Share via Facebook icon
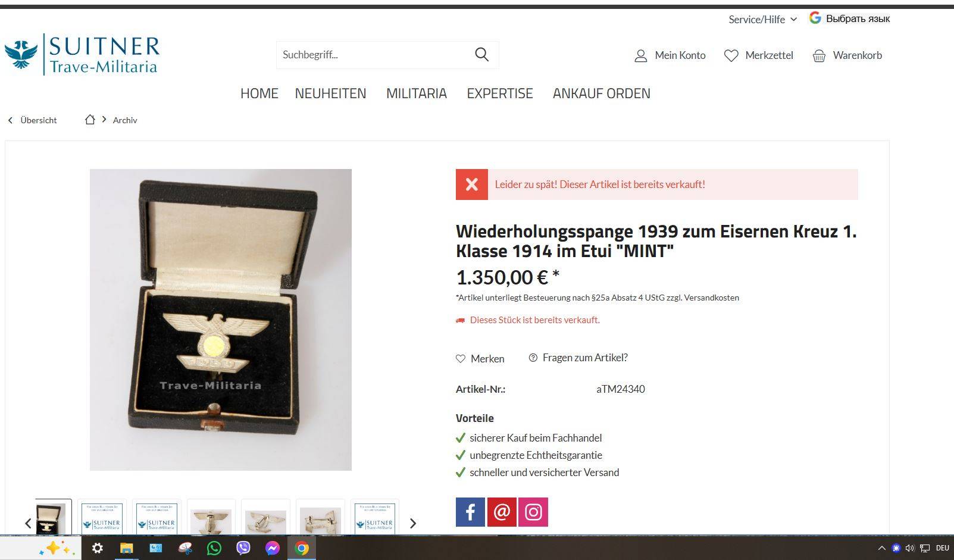Viewport: 954px width, 560px height. [x=470, y=512]
